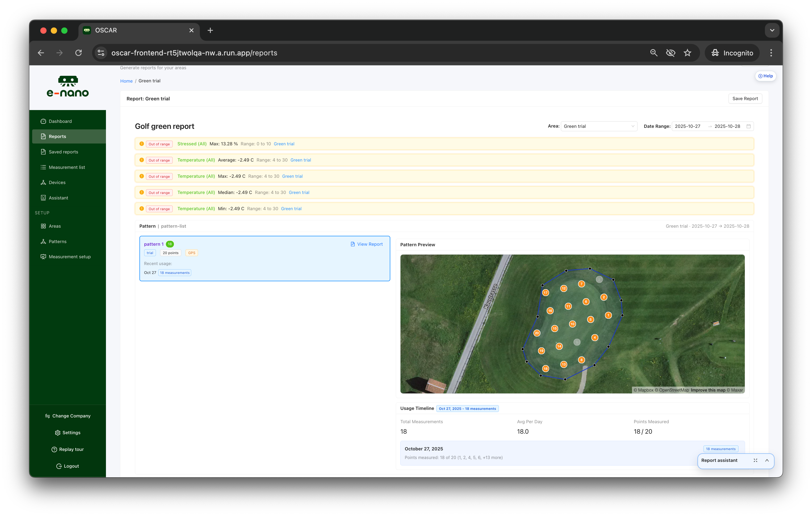This screenshot has width=812, height=516.
Task: Collapse the Report assistant panel
Action: pyautogui.click(x=768, y=461)
